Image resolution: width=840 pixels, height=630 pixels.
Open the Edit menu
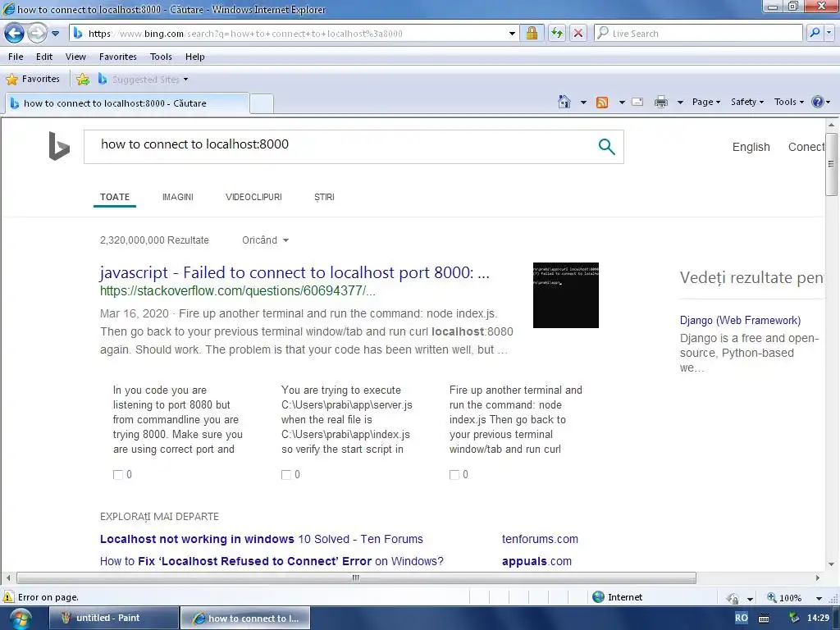[44, 57]
